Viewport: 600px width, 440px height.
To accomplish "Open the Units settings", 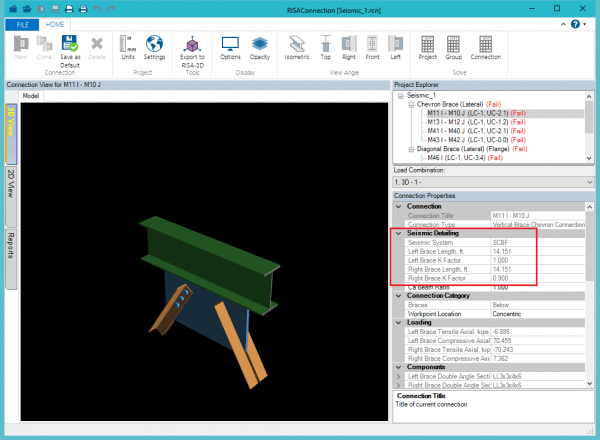I will [128, 47].
